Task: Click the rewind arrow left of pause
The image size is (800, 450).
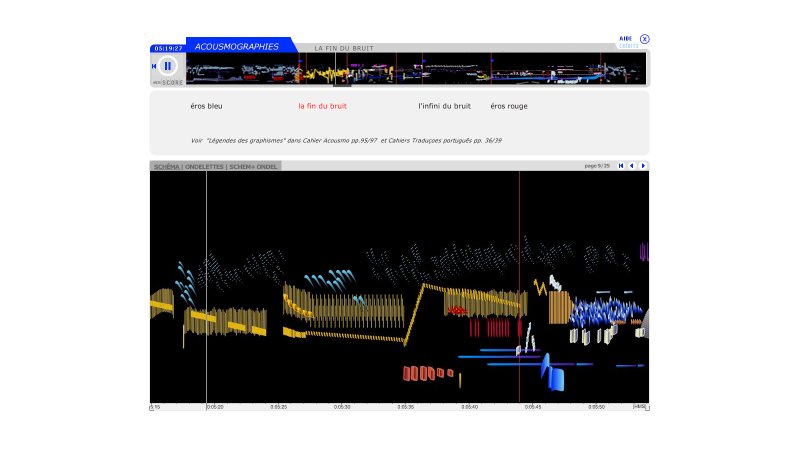Action: pyautogui.click(x=154, y=66)
